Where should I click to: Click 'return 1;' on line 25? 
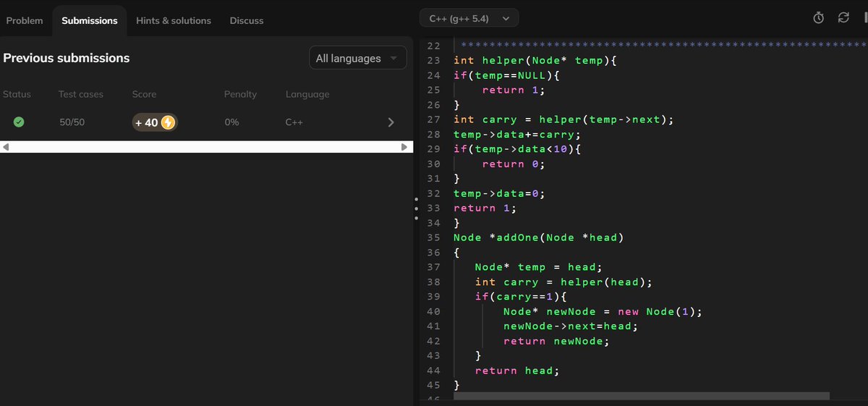click(513, 90)
